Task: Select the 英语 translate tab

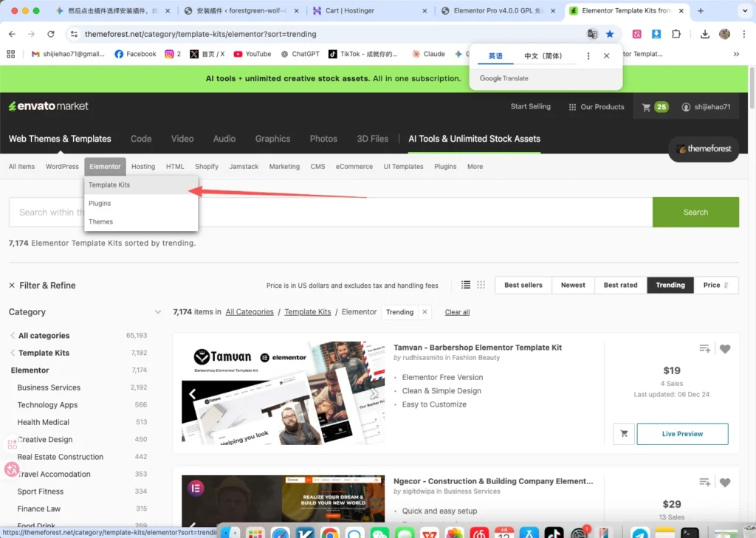Action: 495,56
